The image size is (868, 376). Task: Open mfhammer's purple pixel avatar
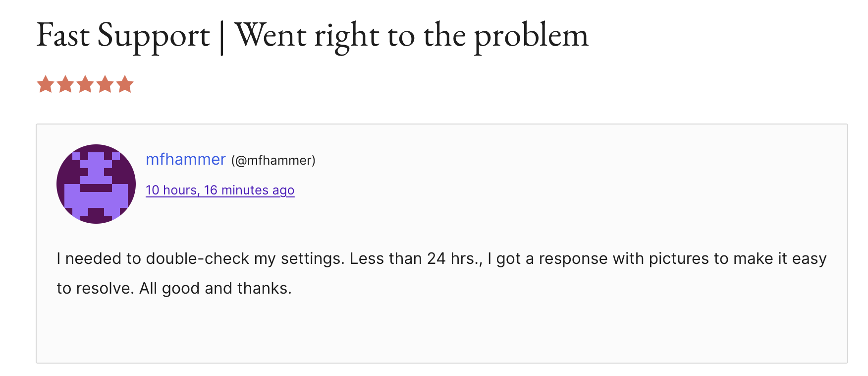[96, 184]
